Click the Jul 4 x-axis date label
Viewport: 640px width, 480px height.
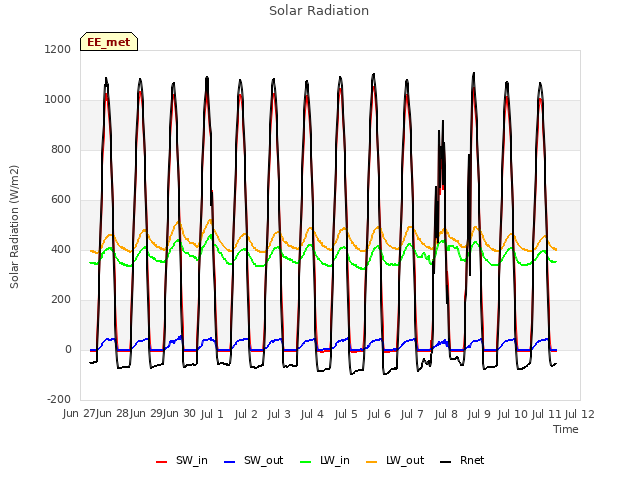tap(312, 414)
